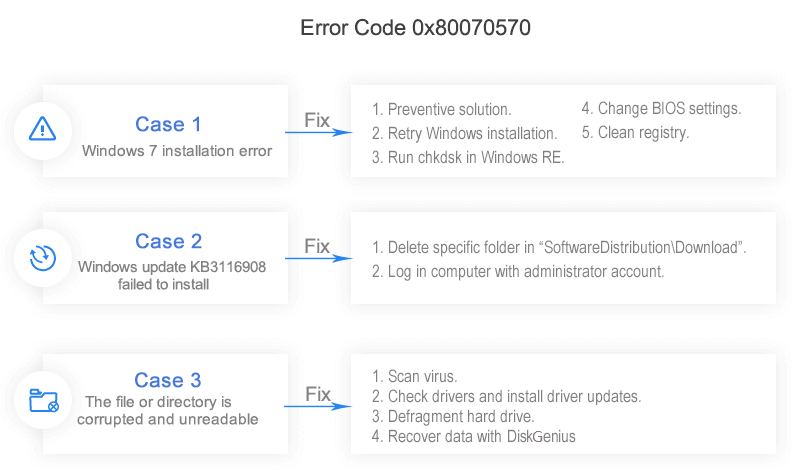
Task: Click 'Preventive solution' fix step
Action: (442, 109)
